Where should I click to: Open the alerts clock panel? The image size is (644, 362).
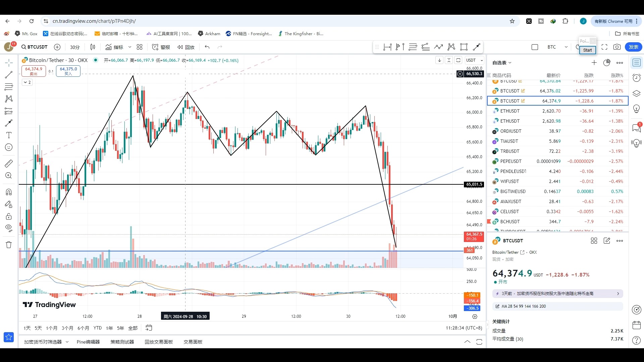pos(637,78)
